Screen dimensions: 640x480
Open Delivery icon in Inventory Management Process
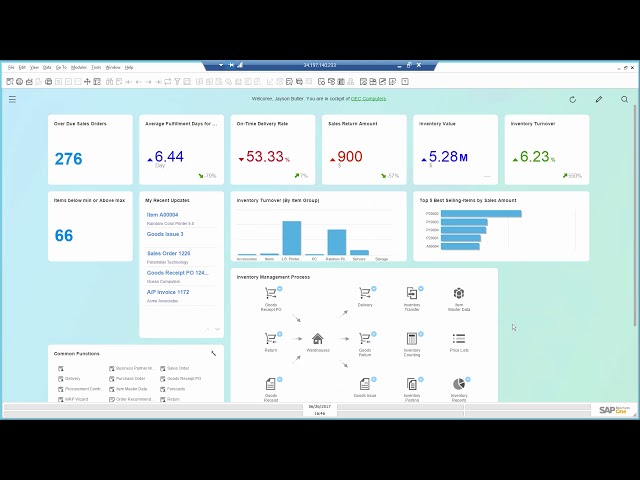tap(364, 293)
